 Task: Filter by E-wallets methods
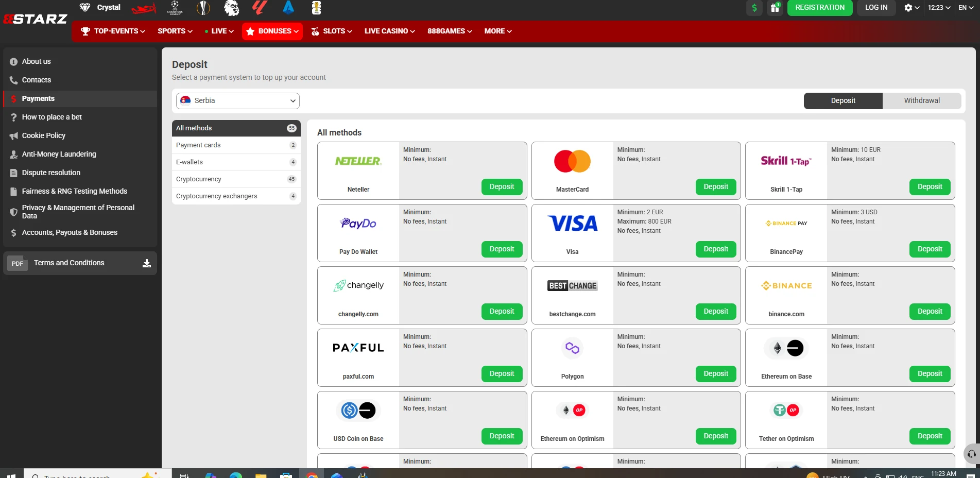click(236, 162)
